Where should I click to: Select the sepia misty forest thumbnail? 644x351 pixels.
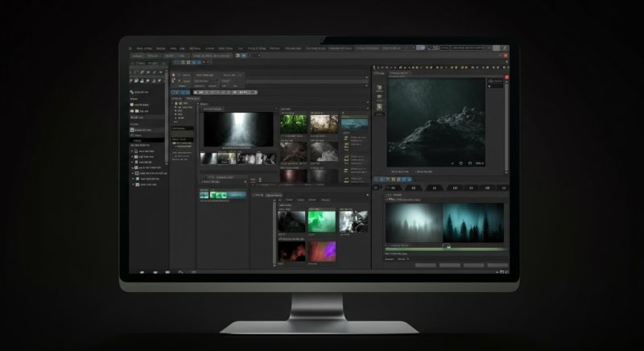click(x=324, y=123)
